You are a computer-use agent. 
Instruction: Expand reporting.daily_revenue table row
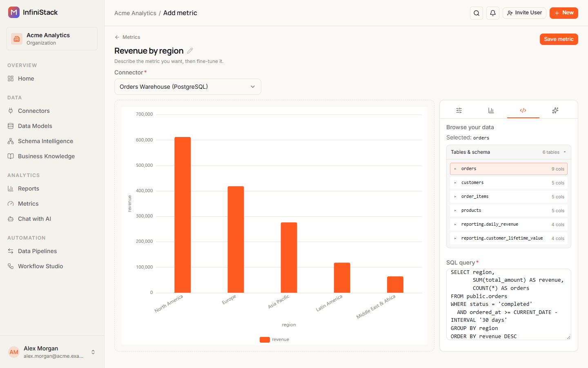[x=509, y=224]
